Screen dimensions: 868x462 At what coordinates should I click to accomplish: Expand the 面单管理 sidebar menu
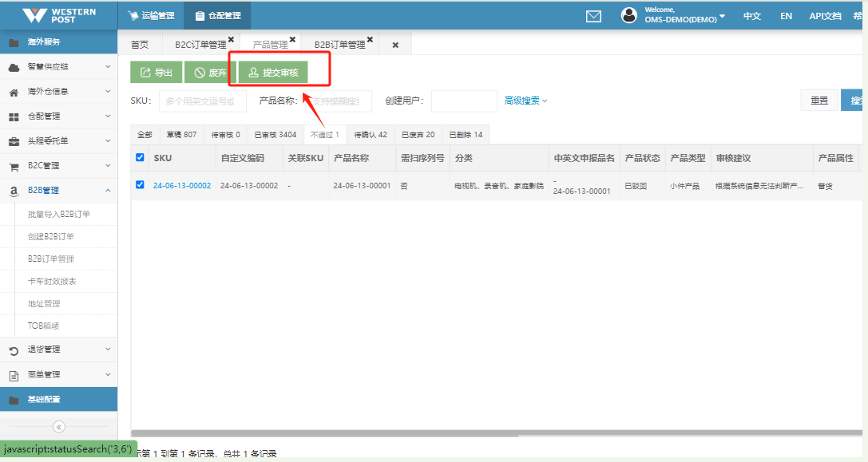coord(58,374)
